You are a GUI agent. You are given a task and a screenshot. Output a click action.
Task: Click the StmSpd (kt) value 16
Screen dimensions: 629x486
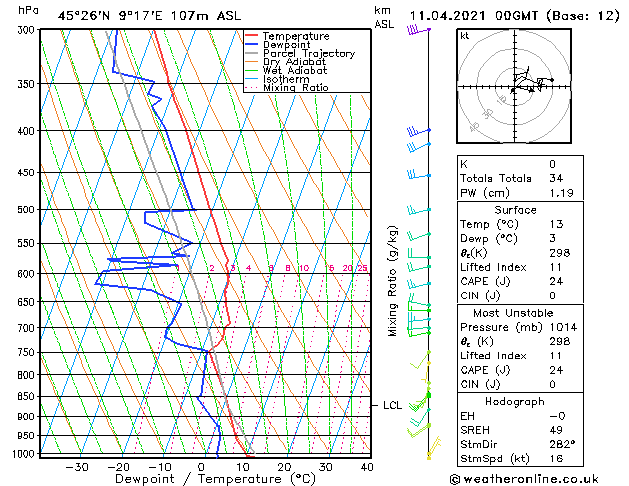(556, 458)
